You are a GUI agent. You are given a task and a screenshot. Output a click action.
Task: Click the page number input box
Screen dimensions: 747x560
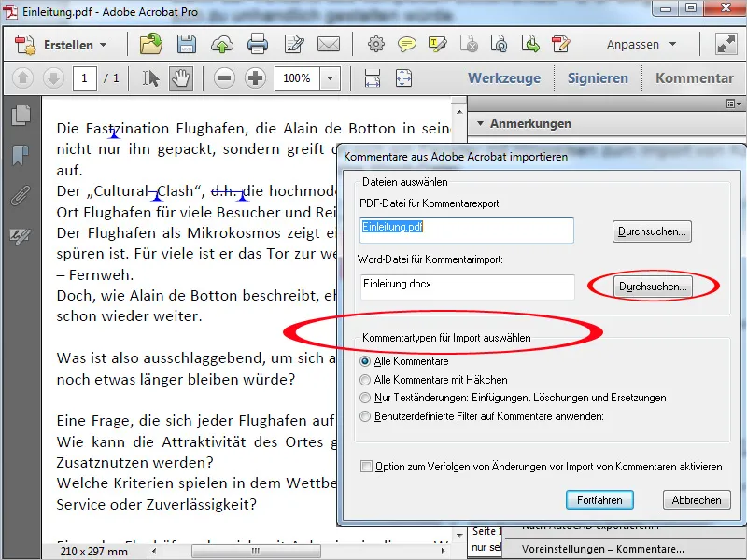84,78
